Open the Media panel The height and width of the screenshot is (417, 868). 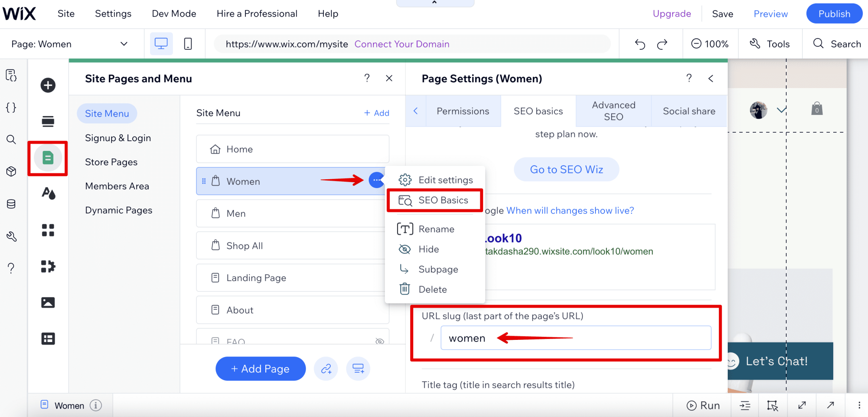(x=48, y=302)
